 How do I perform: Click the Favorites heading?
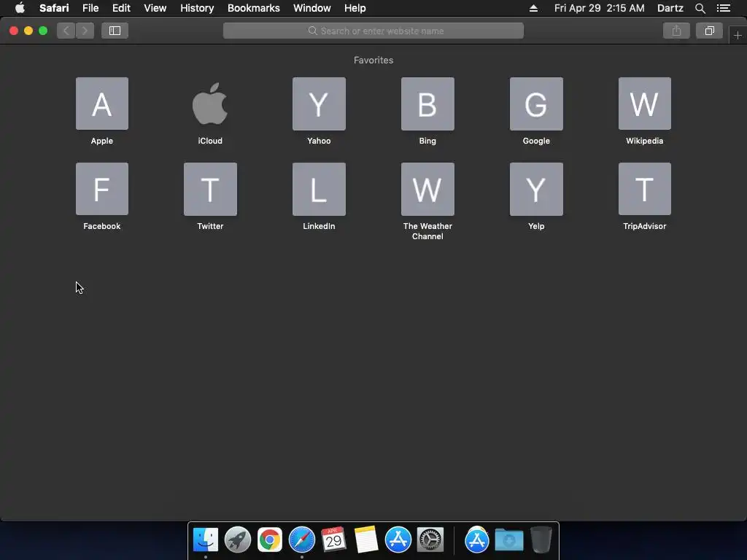click(373, 60)
